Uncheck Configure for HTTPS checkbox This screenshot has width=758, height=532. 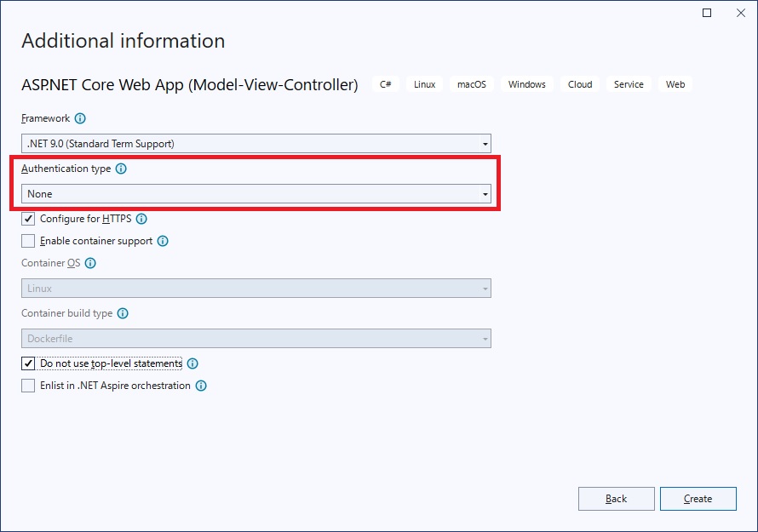(x=28, y=219)
